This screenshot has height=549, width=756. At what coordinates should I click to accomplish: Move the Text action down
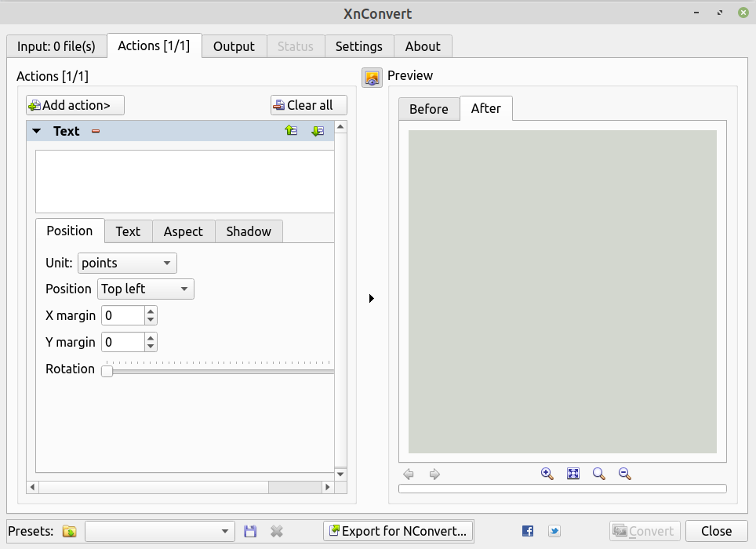pyautogui.click(x=318, y=131)
